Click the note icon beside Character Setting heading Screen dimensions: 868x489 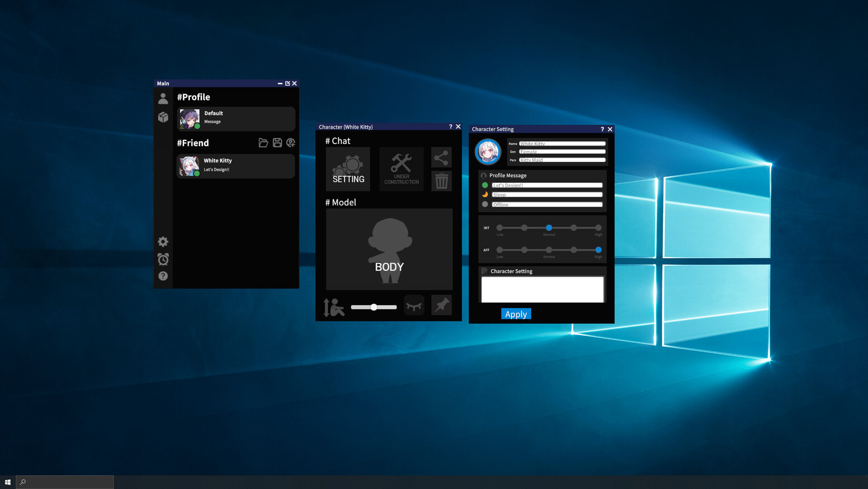pyautogui.click(x=484, y=271)
